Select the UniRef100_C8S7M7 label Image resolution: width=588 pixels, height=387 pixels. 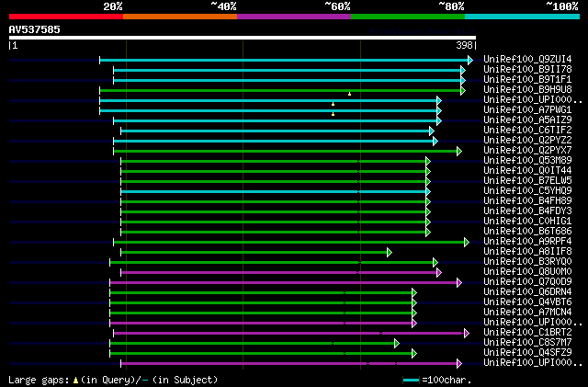click(527, 343)
